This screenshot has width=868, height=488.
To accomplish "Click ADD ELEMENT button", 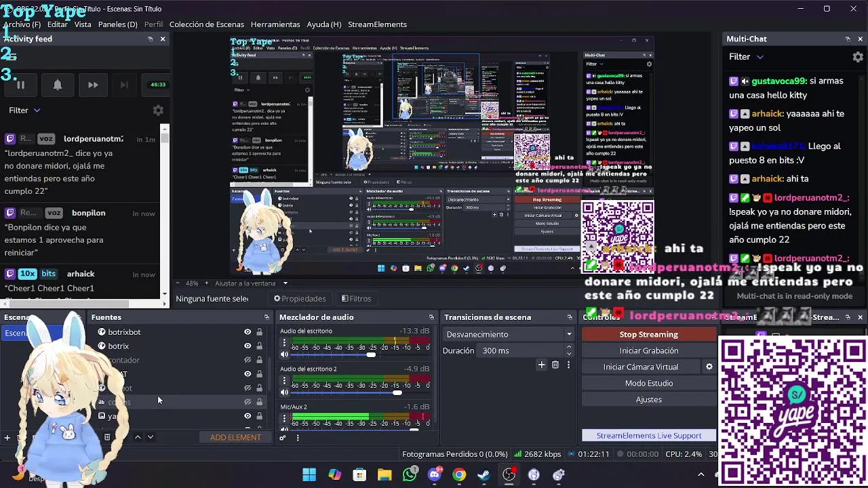I will pos(235,437).
